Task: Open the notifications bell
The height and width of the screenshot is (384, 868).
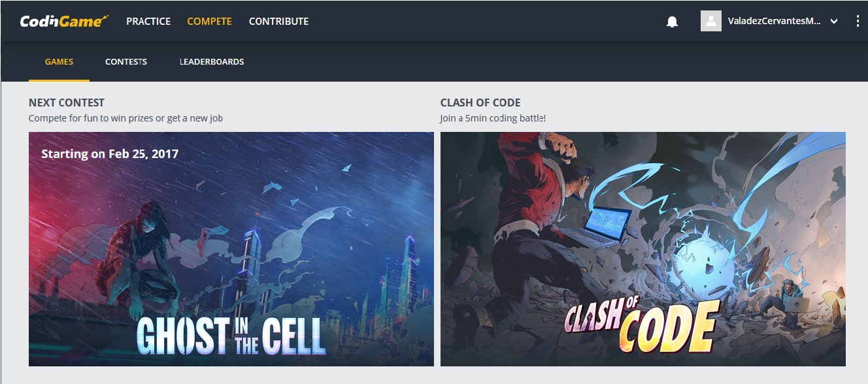Action: 672,22
